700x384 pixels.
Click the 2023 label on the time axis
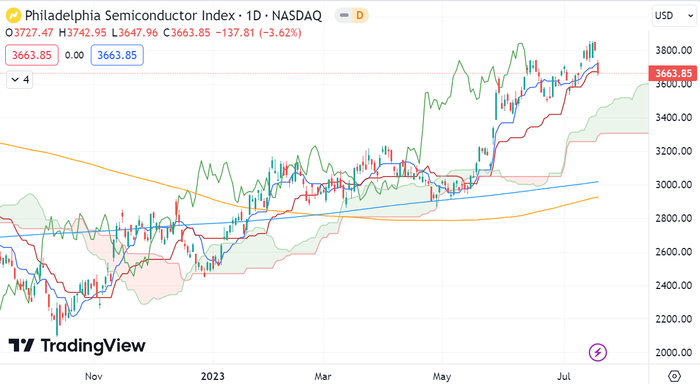[x=212, y=376]
